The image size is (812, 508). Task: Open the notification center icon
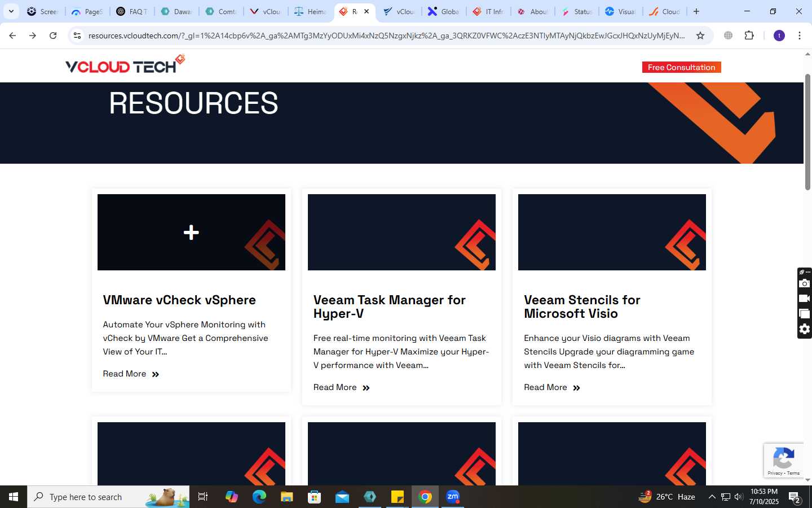coord(795,497)
